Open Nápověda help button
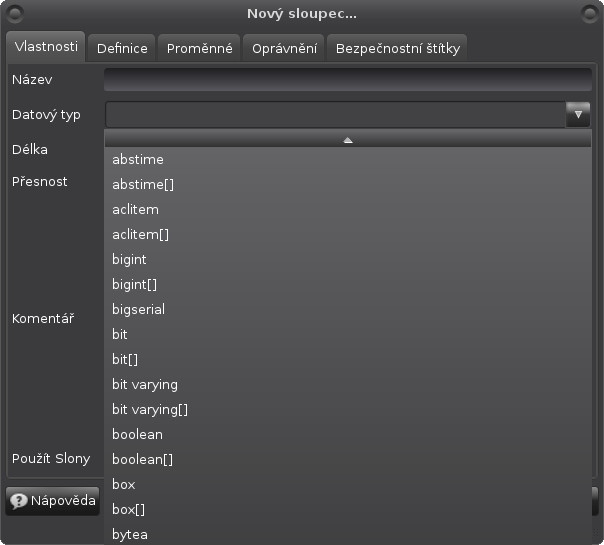Screen dimensions: 604x545 click(53, 501)
